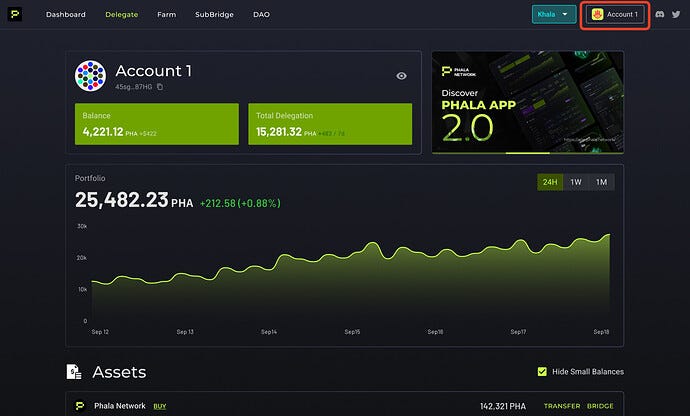Open the Delegate page
Viewport: 690px width, 416px height.
coord(121,15)
